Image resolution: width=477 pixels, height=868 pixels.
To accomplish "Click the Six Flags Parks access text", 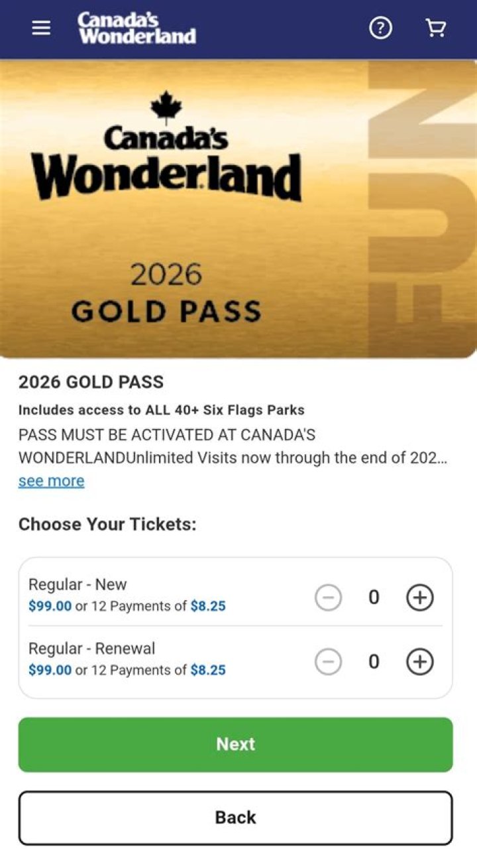I will coord(162,410).
